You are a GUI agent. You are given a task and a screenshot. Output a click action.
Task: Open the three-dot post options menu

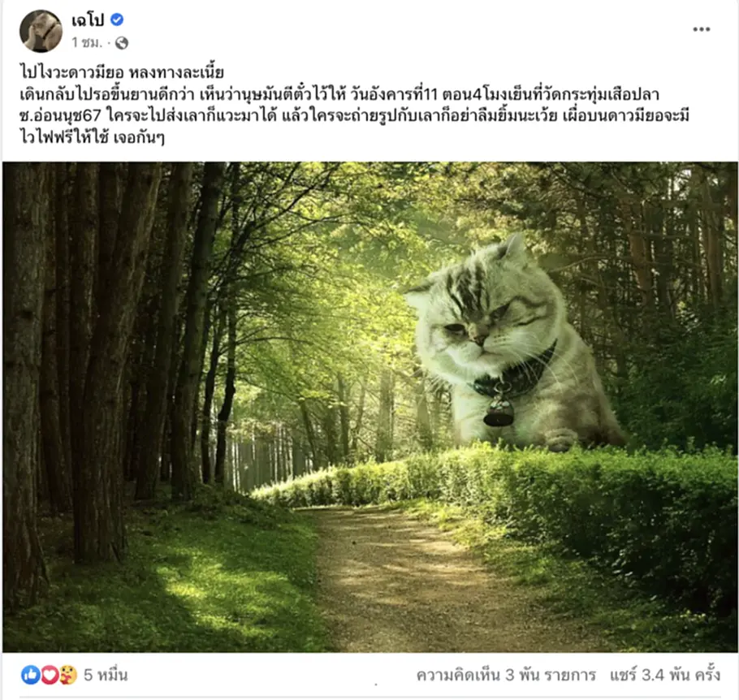[702, 29]
